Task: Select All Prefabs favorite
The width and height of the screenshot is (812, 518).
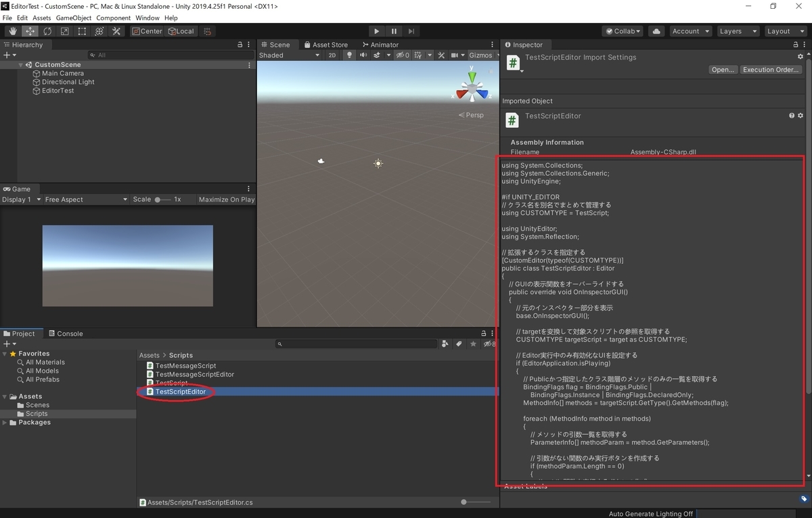Action: pos(42,379)
